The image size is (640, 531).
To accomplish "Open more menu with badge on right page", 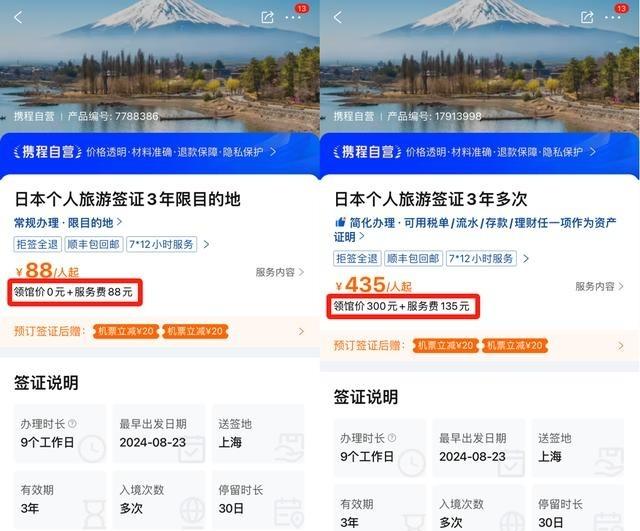I will [613, 18].
